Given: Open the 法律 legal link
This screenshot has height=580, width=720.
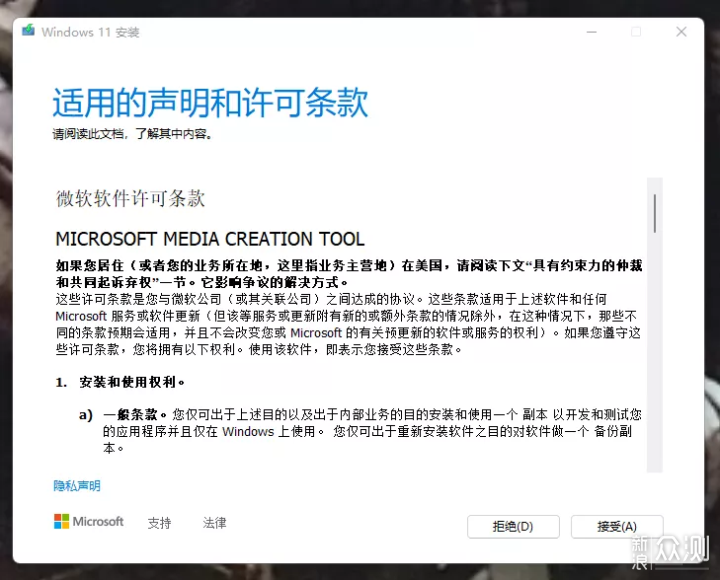Looking at the screenshot, I should (214, 523).
